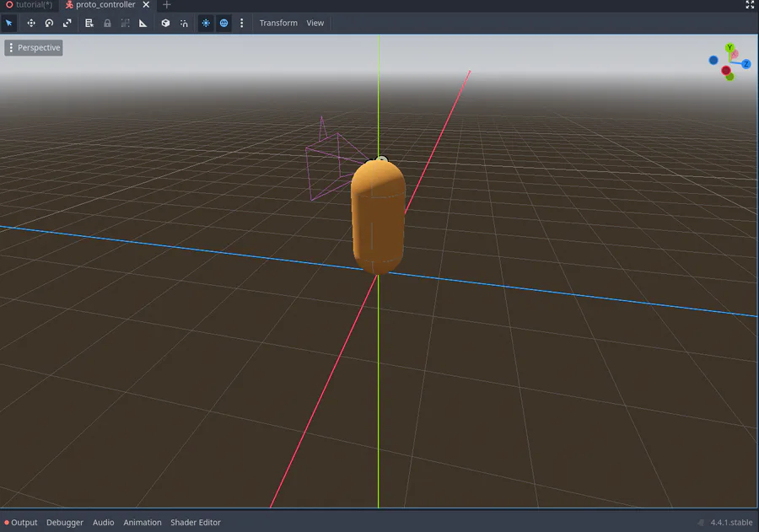The width and height of the screenshot is (759, 532).
Task: Switch to the Rotate Mode tool
Action: coord(49,24)
